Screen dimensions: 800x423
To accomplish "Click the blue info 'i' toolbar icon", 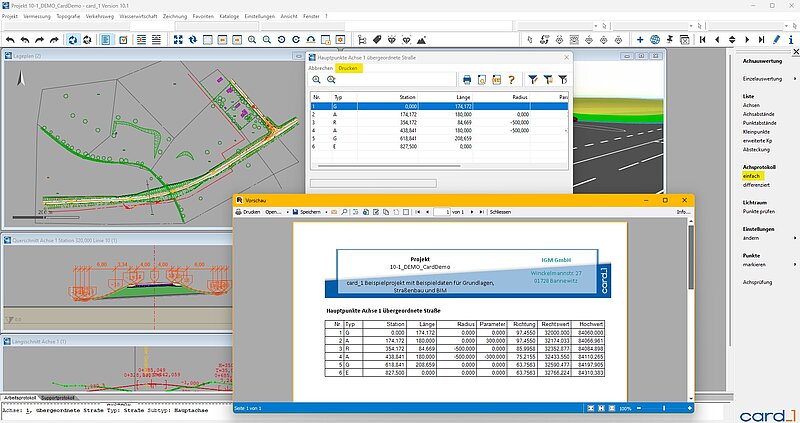I will pos(791,39).
